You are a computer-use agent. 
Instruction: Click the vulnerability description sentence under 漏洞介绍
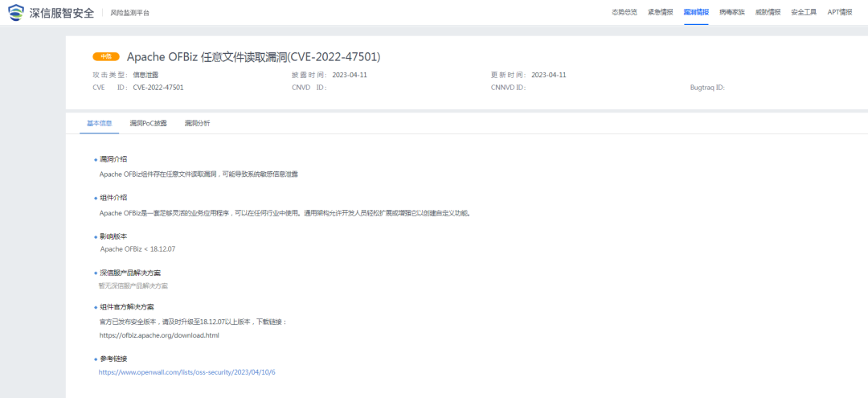point(199,174)
